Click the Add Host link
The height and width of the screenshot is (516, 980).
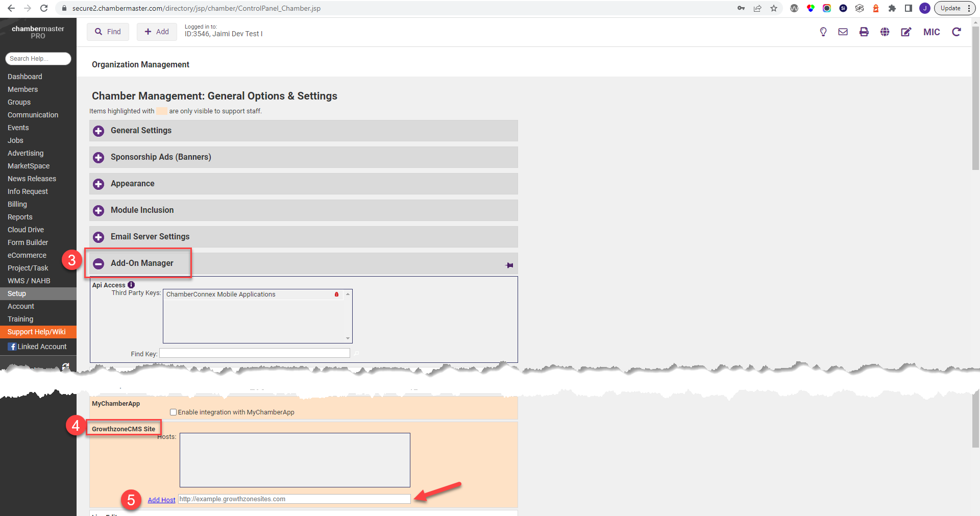click(161, 500)
